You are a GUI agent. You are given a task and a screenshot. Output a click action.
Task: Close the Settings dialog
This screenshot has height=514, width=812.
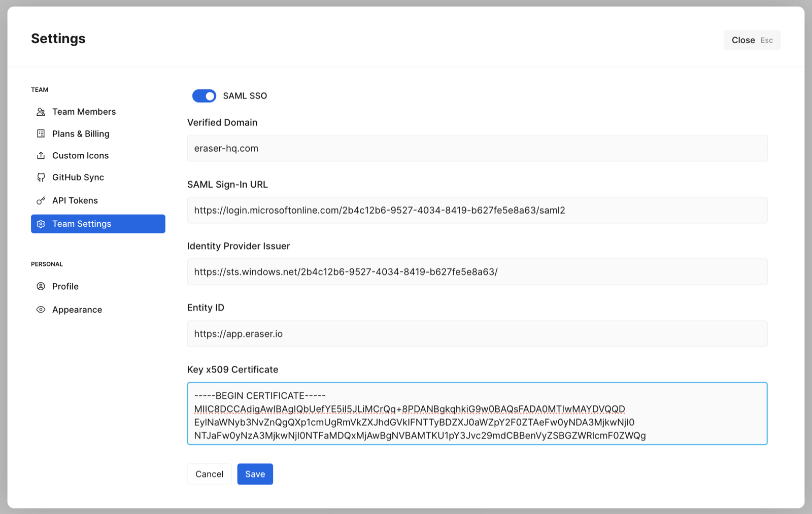(x=752, y=40)
